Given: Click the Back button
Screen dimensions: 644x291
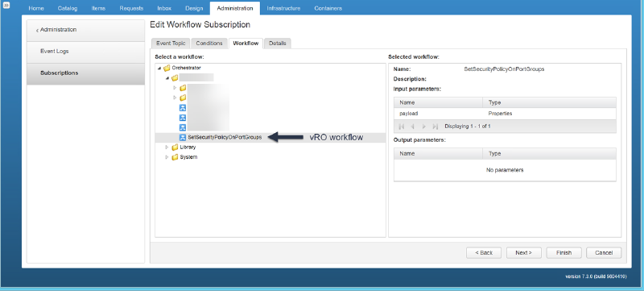Looking at the screenshot, I should pos(484,253).
